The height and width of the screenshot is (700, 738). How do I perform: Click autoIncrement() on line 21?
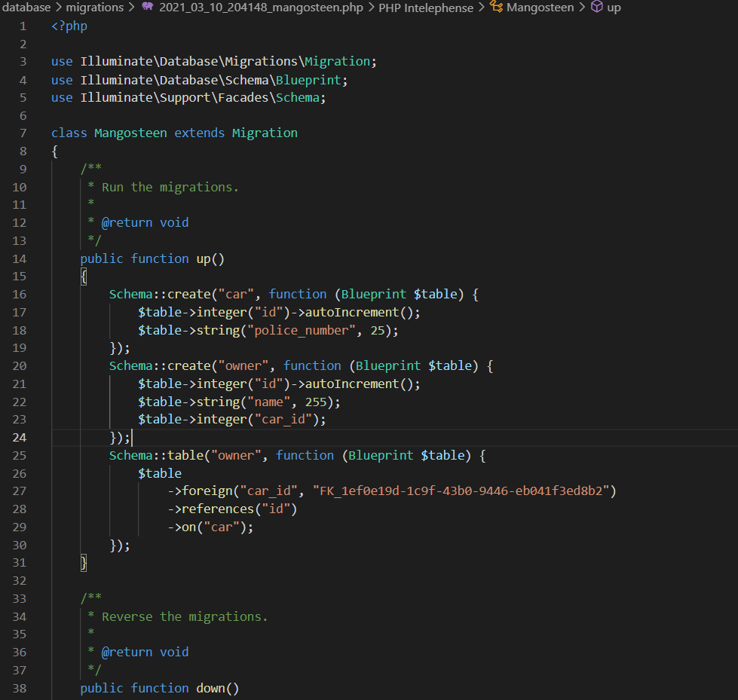coord(359,384)
